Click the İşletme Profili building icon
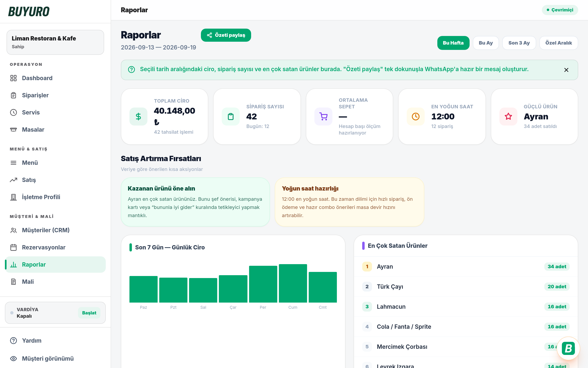Image resolution: width=588 pixels, height=368 pixels. 13,197
